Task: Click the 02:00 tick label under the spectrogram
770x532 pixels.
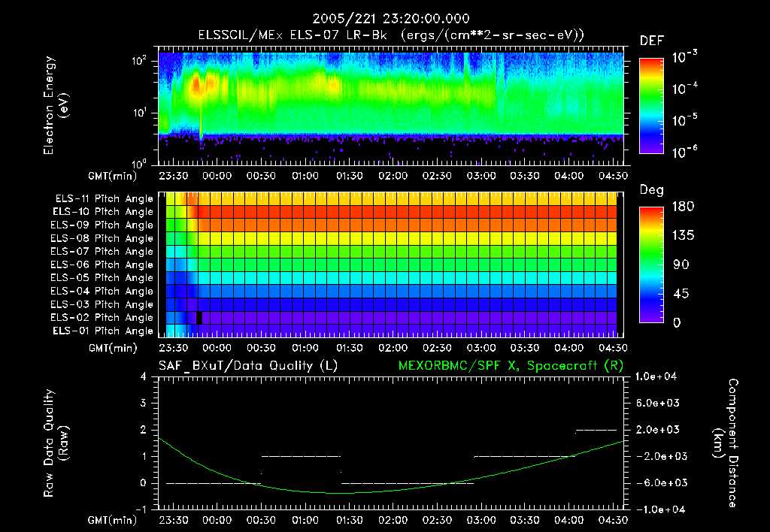Action: coord(393,176)
